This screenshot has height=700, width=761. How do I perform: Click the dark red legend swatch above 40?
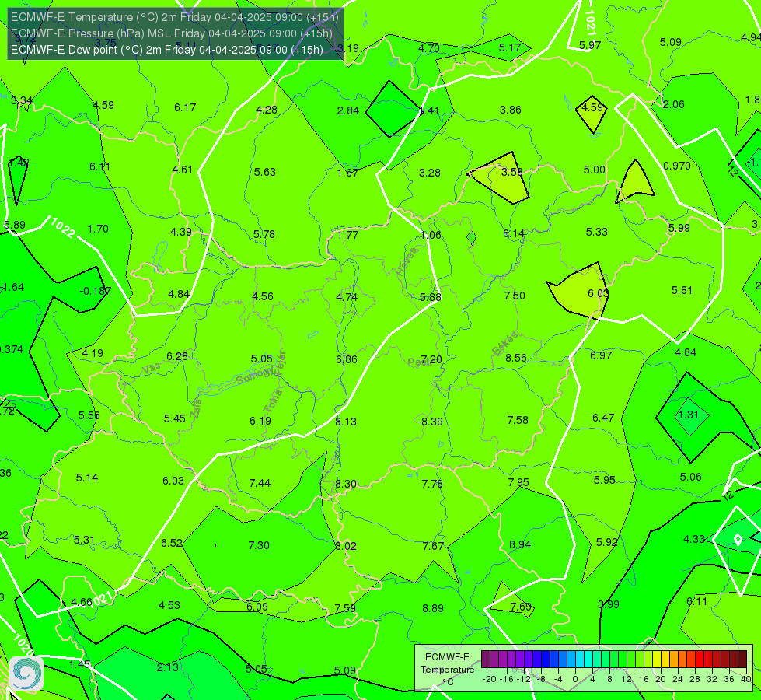tap(742, 660)
